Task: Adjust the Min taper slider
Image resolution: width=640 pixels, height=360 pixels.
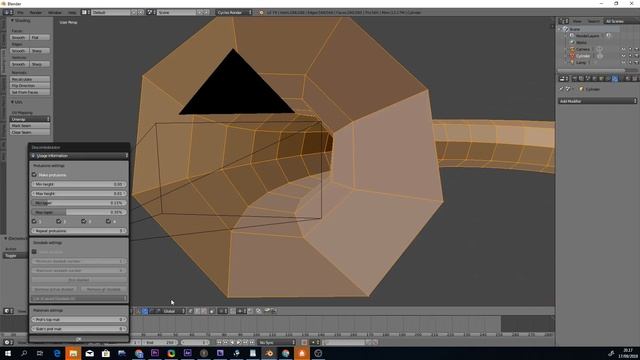Action: point(79,203)
